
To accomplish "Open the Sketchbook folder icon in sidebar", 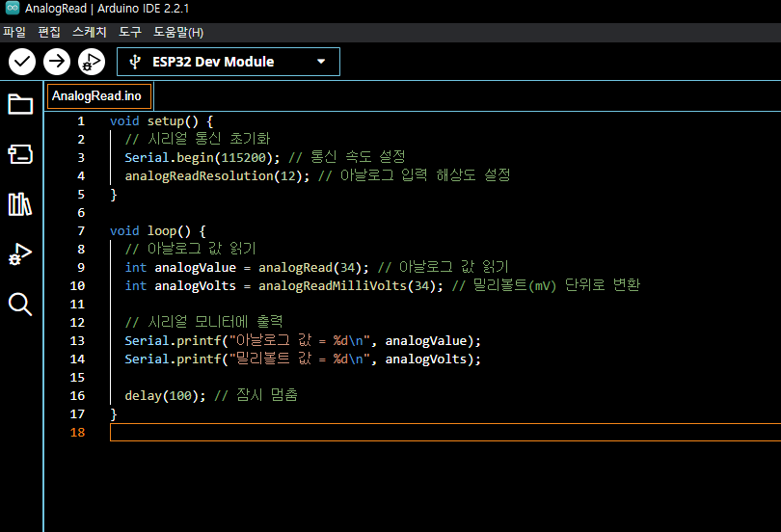I will click(20, 104).
